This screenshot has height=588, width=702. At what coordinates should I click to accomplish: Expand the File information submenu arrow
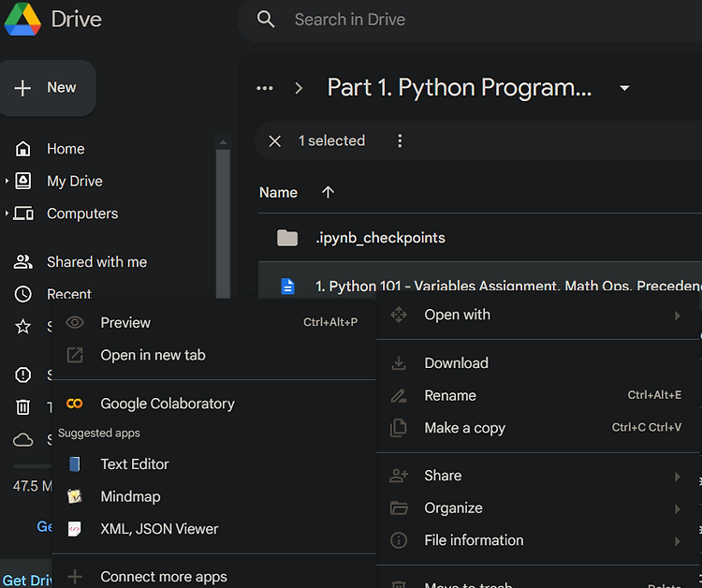coord(678,541)
